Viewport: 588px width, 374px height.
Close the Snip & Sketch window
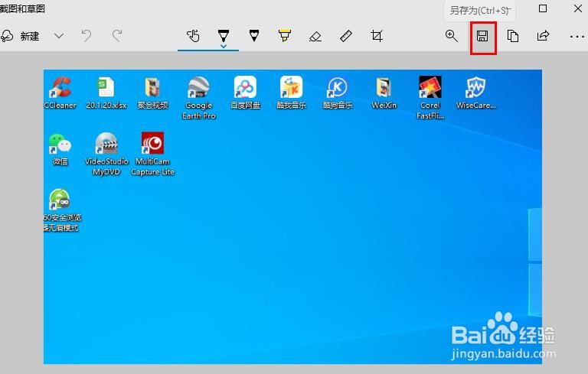[x=578, y=8]
